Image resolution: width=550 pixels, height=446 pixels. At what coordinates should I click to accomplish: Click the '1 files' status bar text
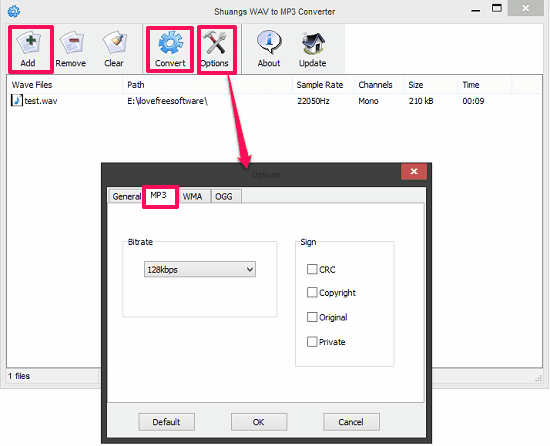[x=19, y=376]
